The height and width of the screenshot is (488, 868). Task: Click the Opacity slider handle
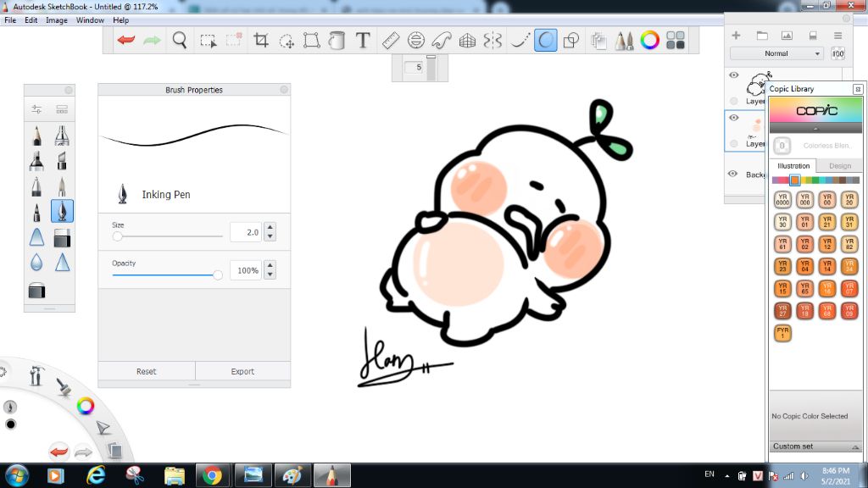point(218,274)
